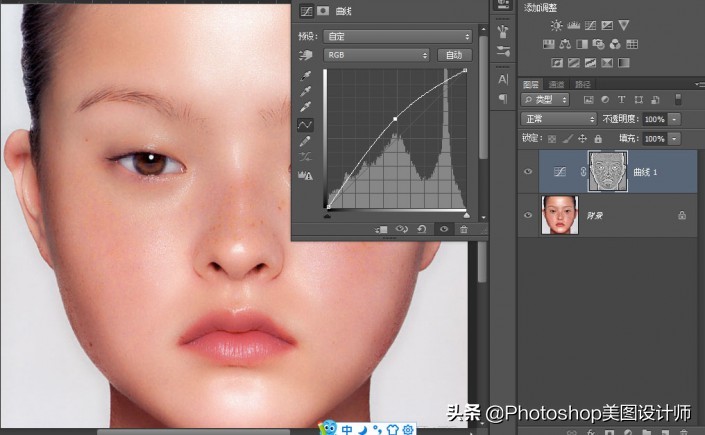Switch to the 通道 channels tab
The image size is (705, 435).
(557, 85)
